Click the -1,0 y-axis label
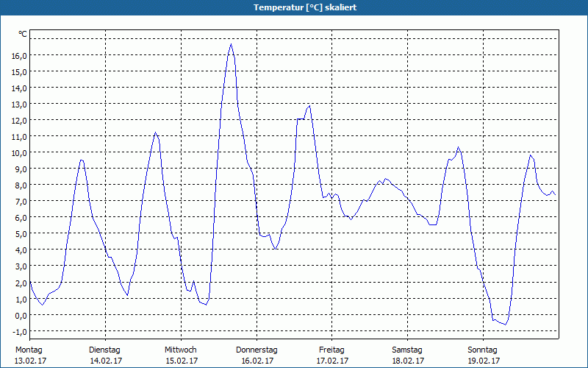Viewport: 588px width, 368px height. pos(20,330)
